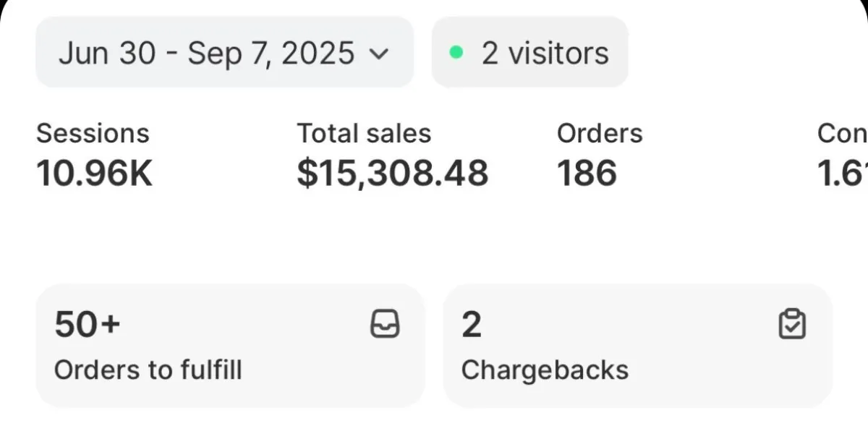The image size is (868, 426).
Task: Click the clipboard check icon on Chargebacks
Action: (x=792, y=324)
